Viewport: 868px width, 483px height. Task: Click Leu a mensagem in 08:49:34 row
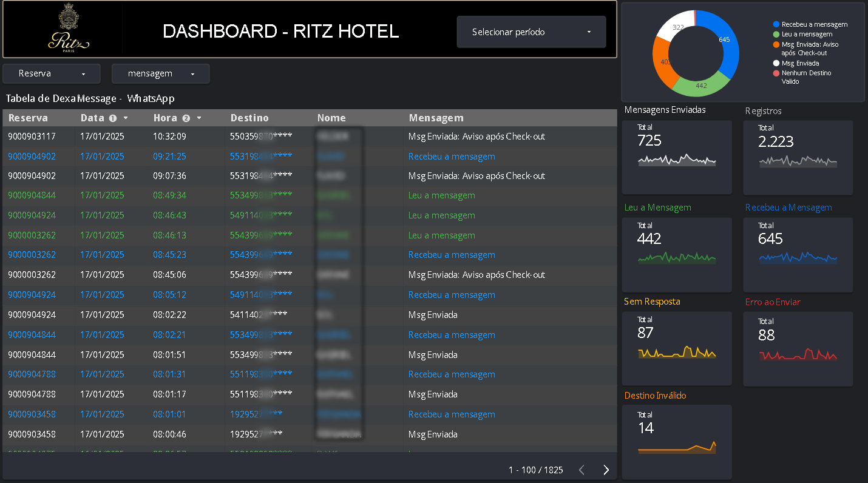[x=441, y=195]
